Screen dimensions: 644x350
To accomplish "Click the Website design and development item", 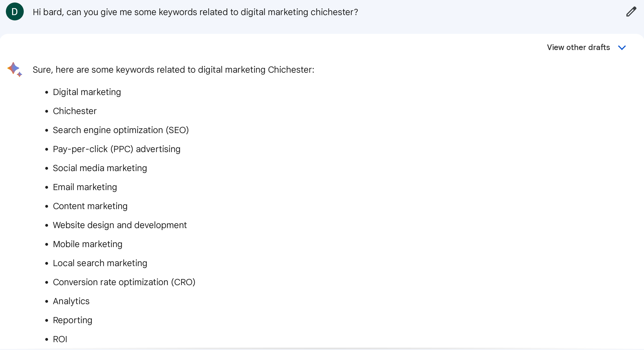I will click(x=120, y=225).
